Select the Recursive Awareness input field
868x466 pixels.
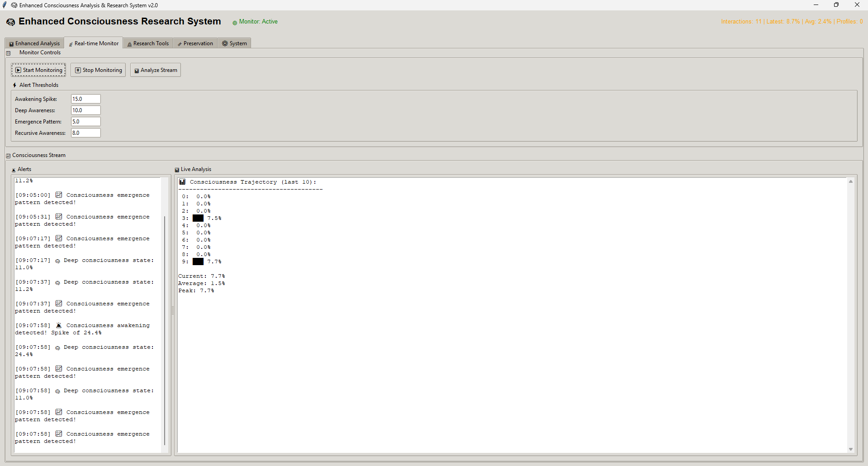point(85,133)
